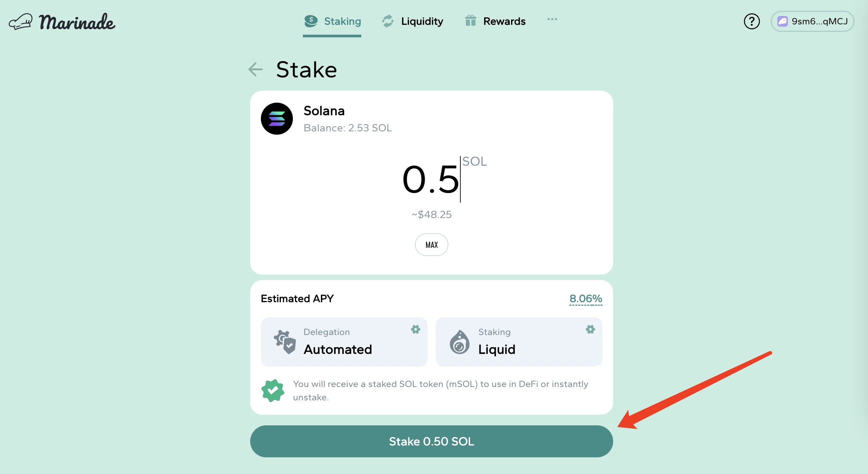Open wallet 9sm6...qMCJ dropdown
868x474 pixels.
pyautogui.click(x=812, y=22)
